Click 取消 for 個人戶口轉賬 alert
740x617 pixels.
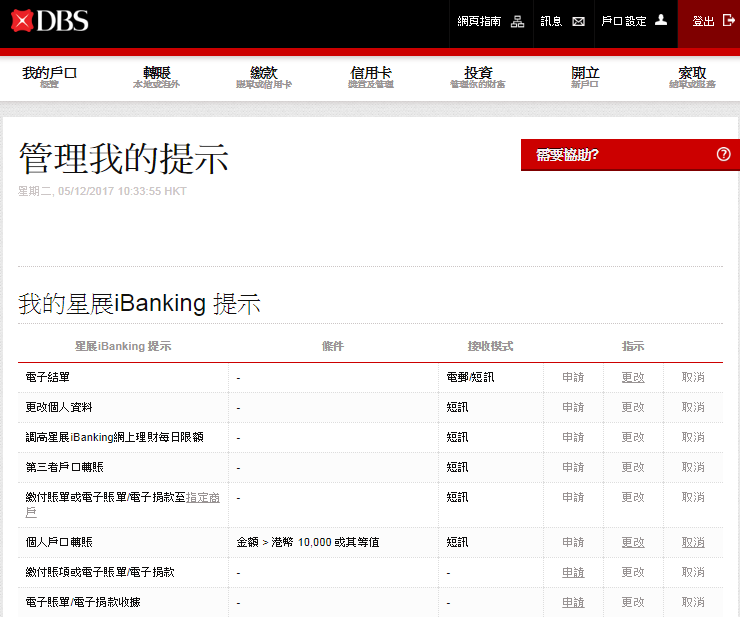(693, 542)
